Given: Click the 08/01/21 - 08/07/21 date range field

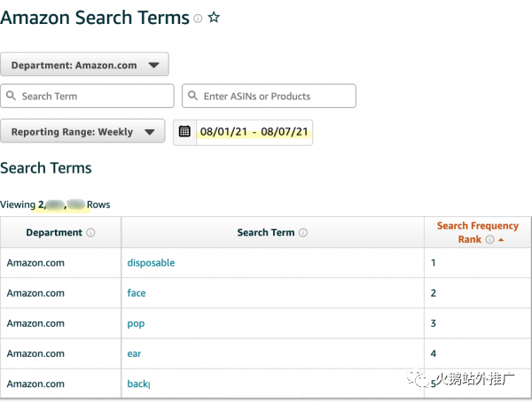Looking at the screenshot, I should tap(254, 132).
